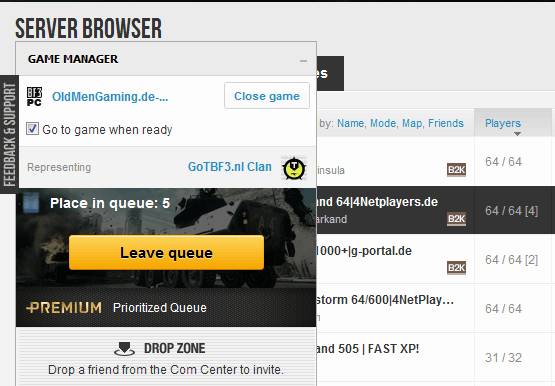555x386 pixels.
Task: Click the Server Browser page heading
Action: [x=88, y=28]
